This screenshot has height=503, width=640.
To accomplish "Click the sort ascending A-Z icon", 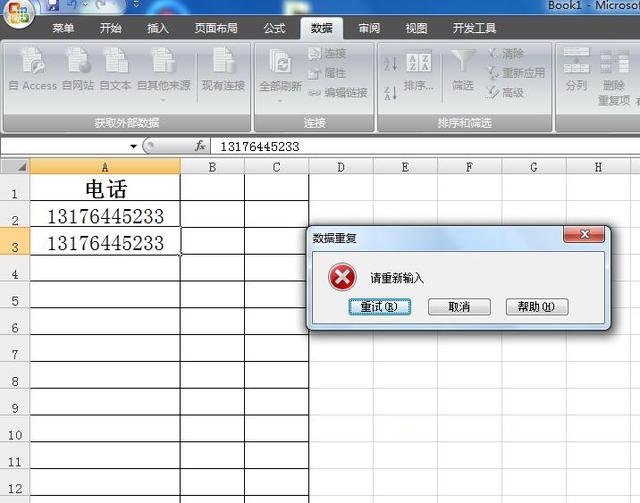I will 390,63.
